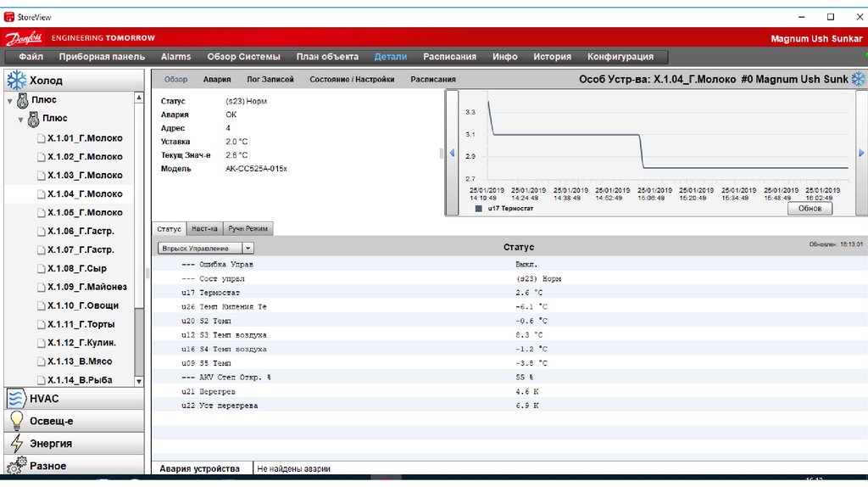Open the Впрыск Управление dropdown
Viewport: 868px width, 487px height.
click(248, 249)
